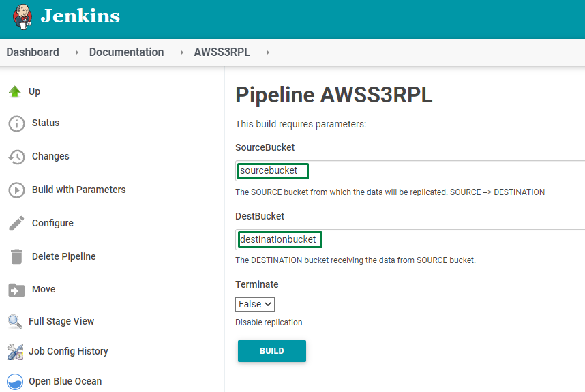Select Build with Parameters sidebar item
The height and width of the screenshot is (392, 585).
78,190
